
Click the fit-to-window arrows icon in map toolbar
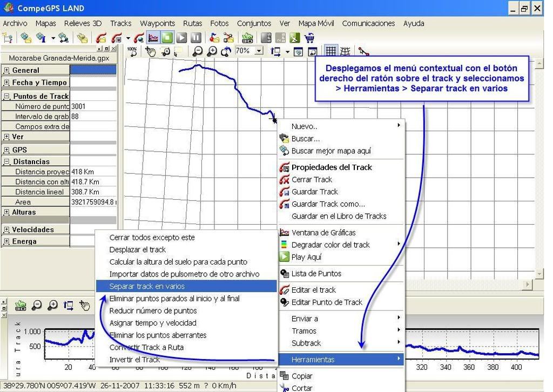click(x=275, y=51)
